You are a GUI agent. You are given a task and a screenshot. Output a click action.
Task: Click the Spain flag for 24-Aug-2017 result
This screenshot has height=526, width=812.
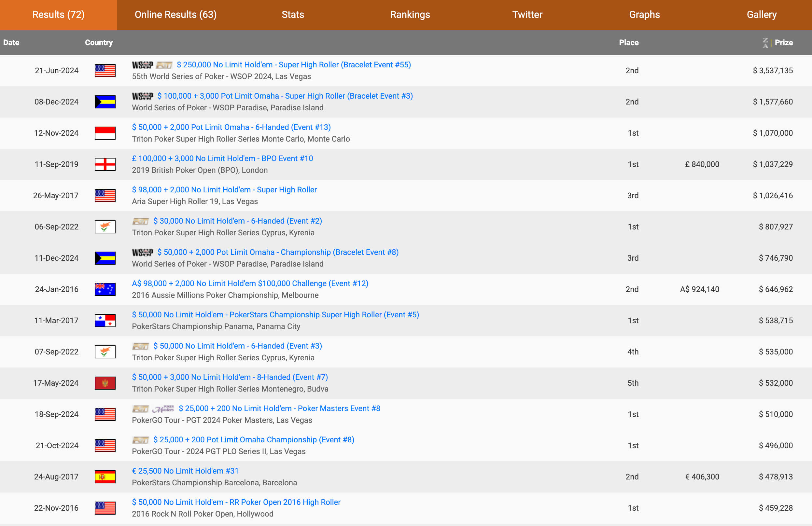point(105,477)
